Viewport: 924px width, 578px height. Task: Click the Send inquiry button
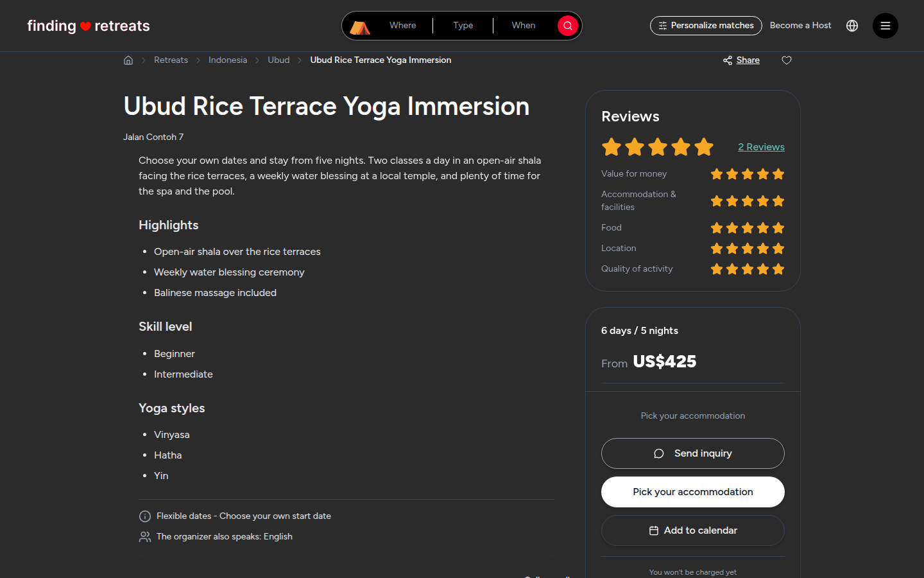(693, 453)
